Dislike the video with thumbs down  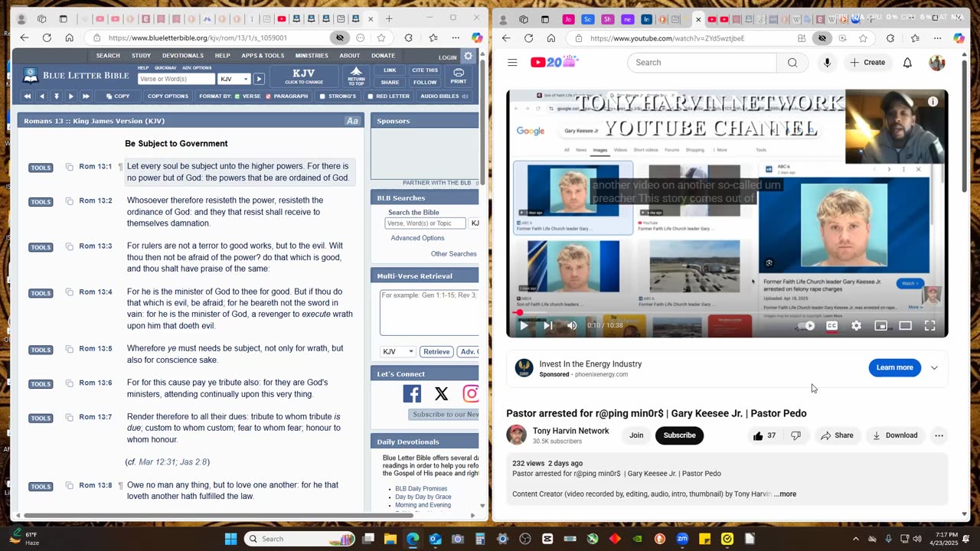795,435
